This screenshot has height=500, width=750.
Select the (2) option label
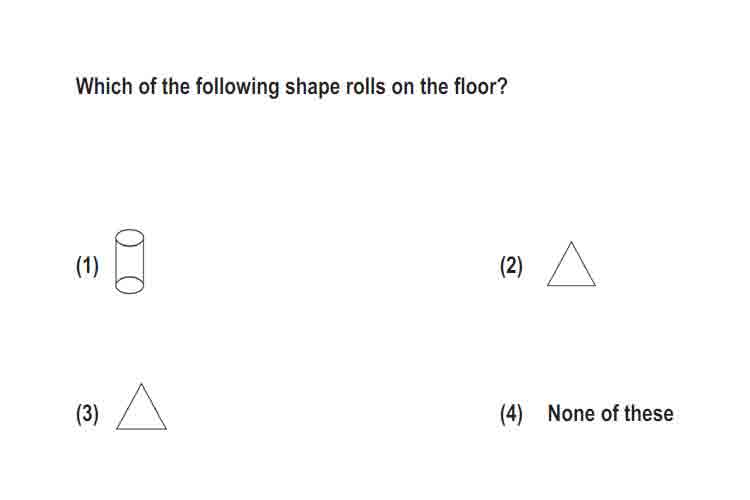[511, 266]
